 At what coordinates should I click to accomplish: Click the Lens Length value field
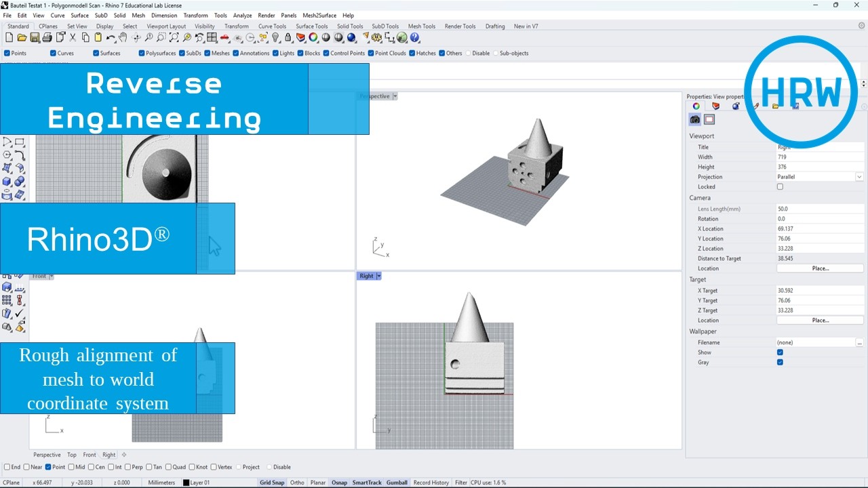(x=820, y=209)
